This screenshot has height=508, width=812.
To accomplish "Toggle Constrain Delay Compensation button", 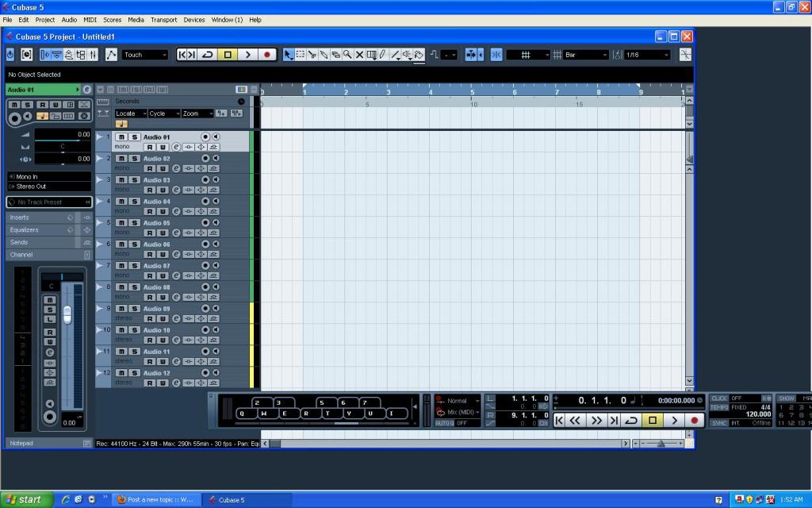I will pyautogui.click(x=26, y=55).
